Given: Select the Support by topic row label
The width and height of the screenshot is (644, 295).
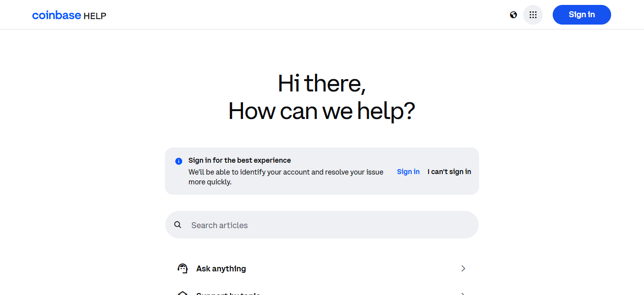Looking at the screenshot, I should click(x=228, y=294).
